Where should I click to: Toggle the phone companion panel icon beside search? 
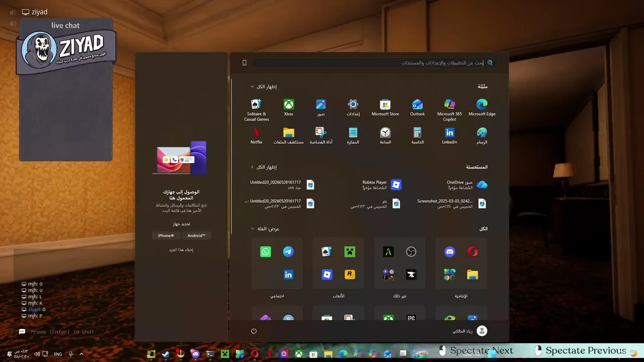(x=245, y=63)
